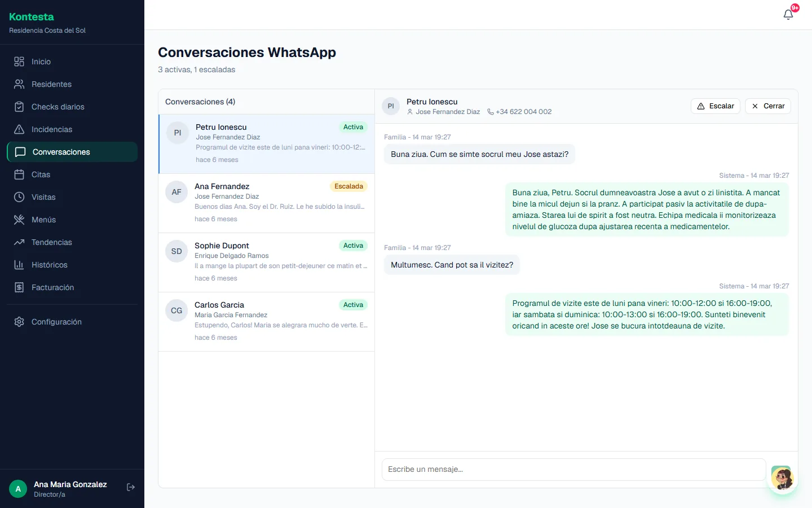Click the Configuración gear icon
The width and height of the screenshot is (812, 508).
19,322
